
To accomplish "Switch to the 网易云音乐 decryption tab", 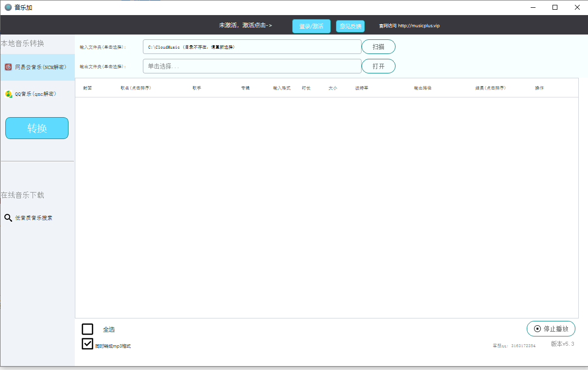I will point(36,67).
